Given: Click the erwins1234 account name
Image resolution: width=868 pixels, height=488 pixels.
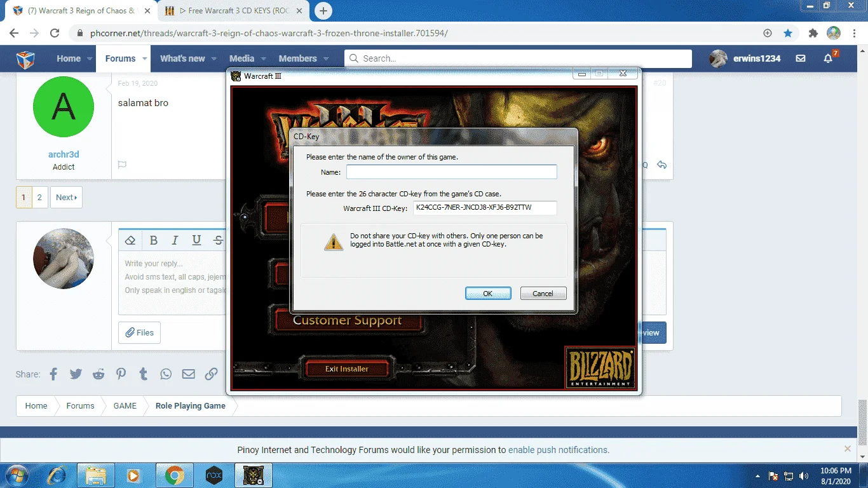Looking at the screenshot, I should [757, 58].
